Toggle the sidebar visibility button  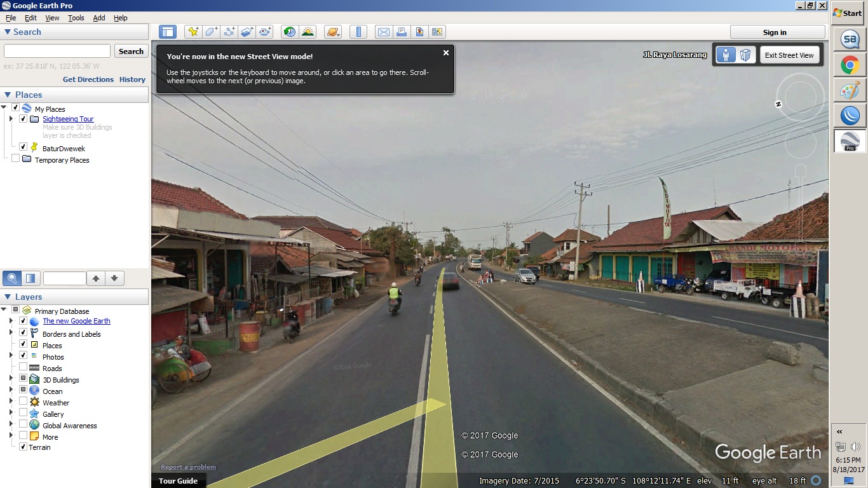(168, 32)
